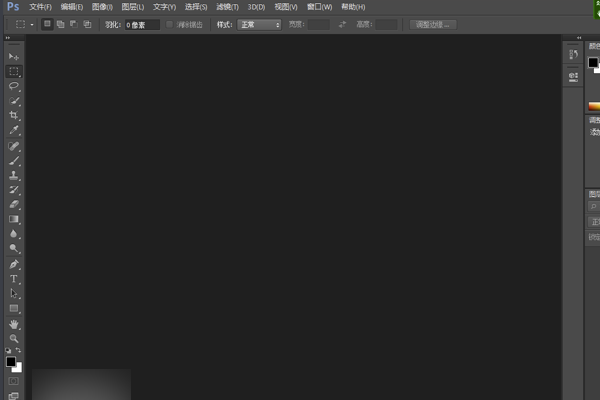
Task: Select the Eyedropper tool
Action: (x=14, y=130)
